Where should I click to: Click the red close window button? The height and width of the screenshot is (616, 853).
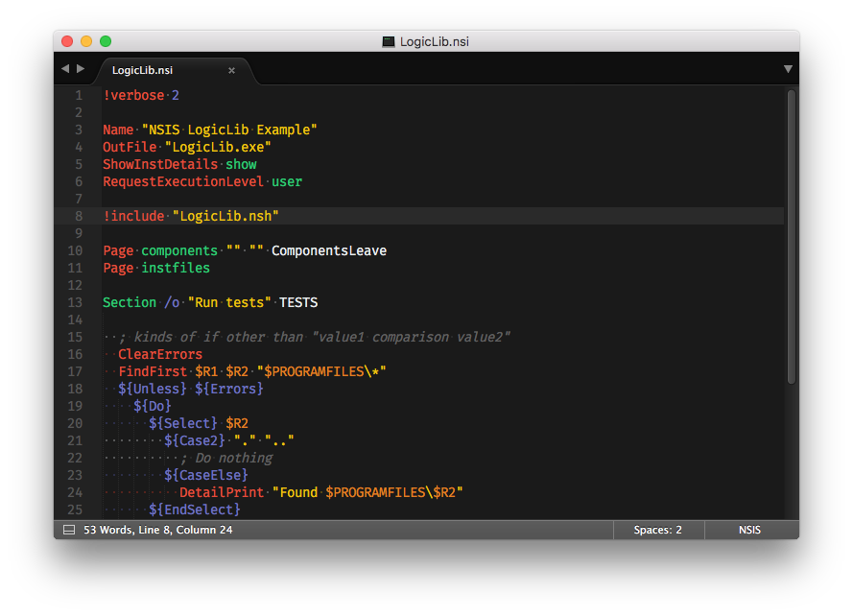(67, 41)
